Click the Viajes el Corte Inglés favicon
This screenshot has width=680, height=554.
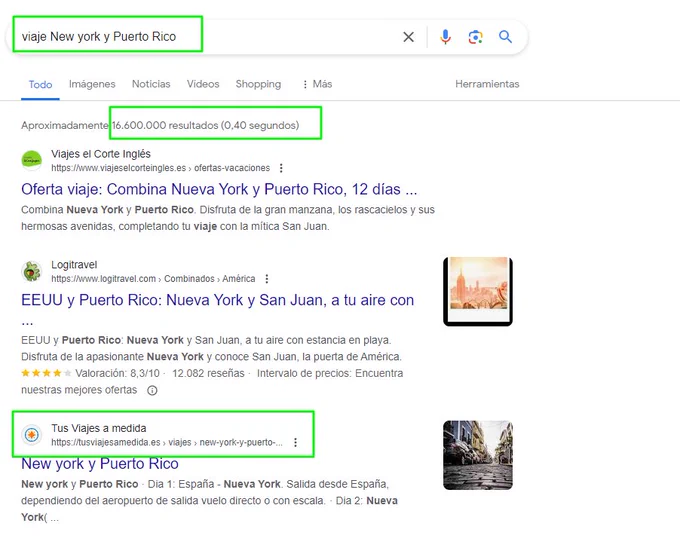pyautogui.click(x=32, y=160)
